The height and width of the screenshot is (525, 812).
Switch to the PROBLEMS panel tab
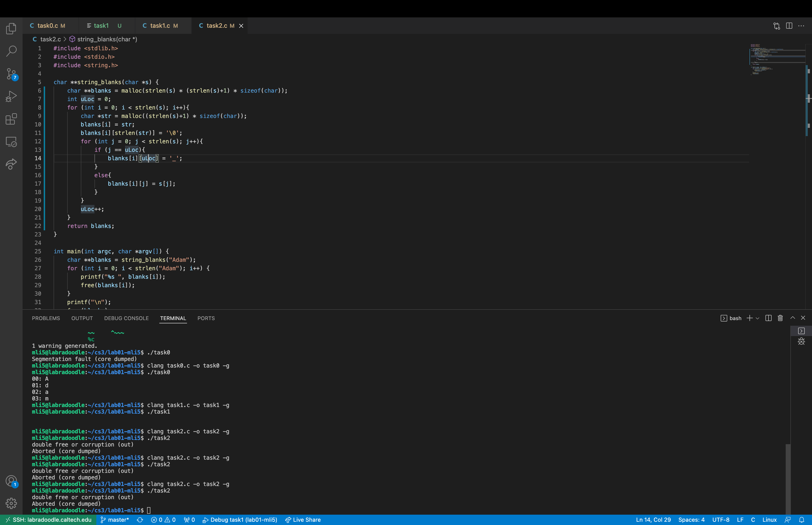tap(46, 318)
